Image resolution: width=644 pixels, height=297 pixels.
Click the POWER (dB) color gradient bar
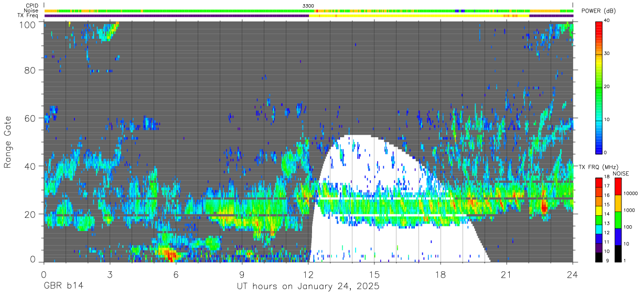tap(599, 87)
